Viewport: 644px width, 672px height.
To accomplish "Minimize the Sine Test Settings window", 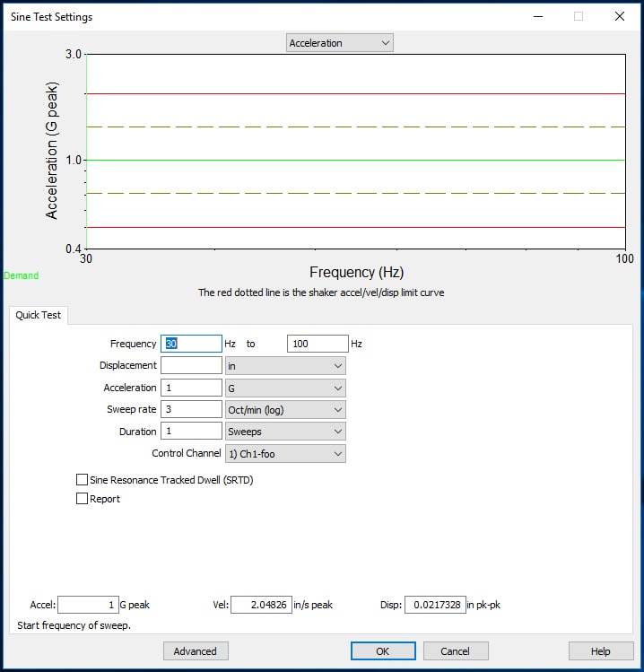I will point(538,16).
